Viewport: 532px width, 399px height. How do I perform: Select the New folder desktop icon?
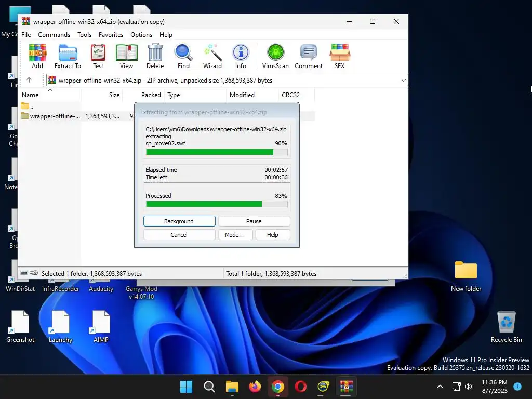(x=466, y=275)
